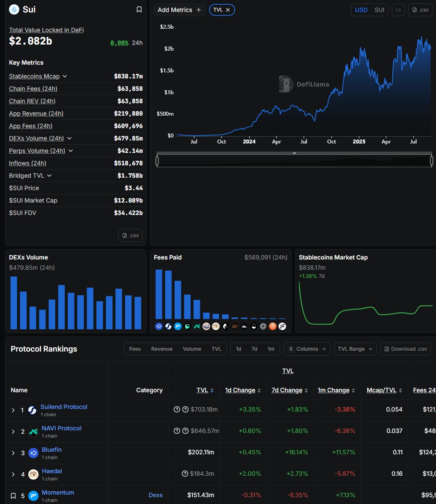
Task: Click the Momentum logo in rankings table
Action: 33,496
